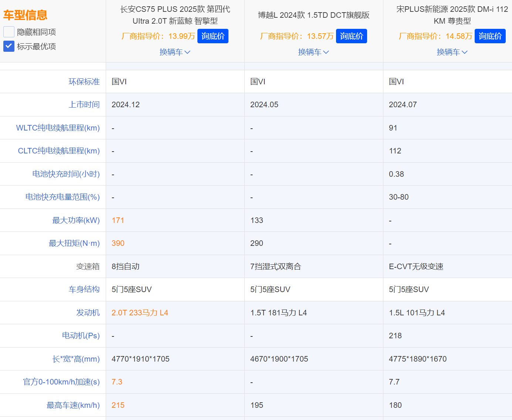Click the fast-charge time value 0.38

point(396,174)
